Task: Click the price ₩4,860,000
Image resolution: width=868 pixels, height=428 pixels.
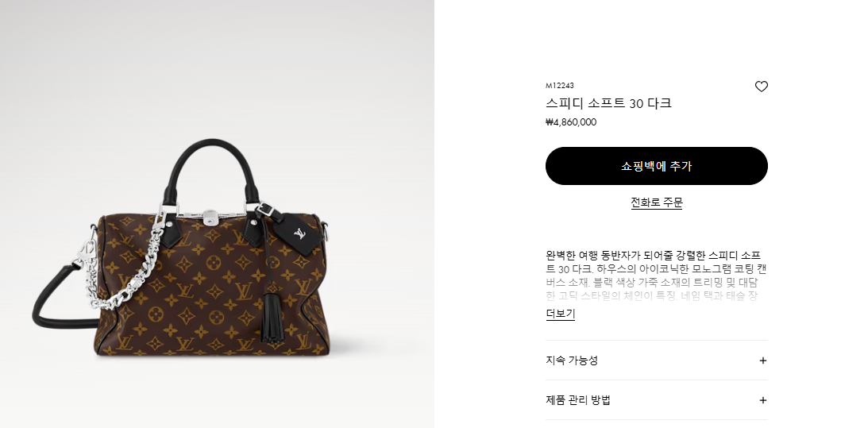Action: pos(571,122)
